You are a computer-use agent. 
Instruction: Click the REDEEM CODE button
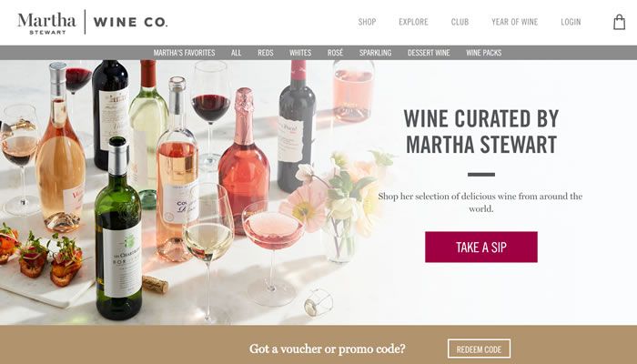pyautogui.click(x=479, y=349)
